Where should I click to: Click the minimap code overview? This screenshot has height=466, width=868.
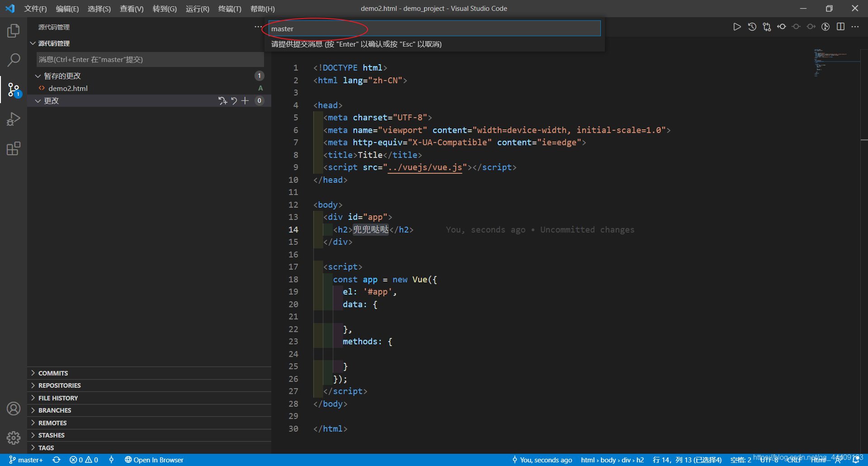pyautogui.click(x=836, y=63)
